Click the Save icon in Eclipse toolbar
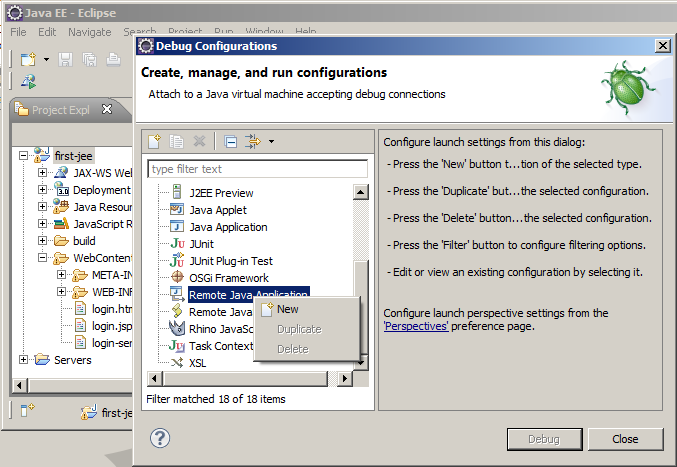The height and width of the screenshot is (467, 677). pyautogui.click(x=65, y=59)
